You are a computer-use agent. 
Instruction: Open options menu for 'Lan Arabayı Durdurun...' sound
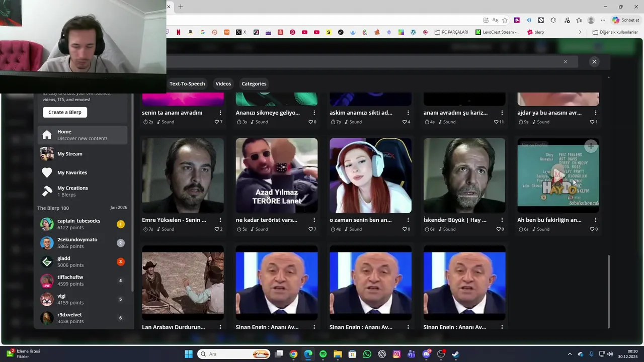(x=220, y=327)
